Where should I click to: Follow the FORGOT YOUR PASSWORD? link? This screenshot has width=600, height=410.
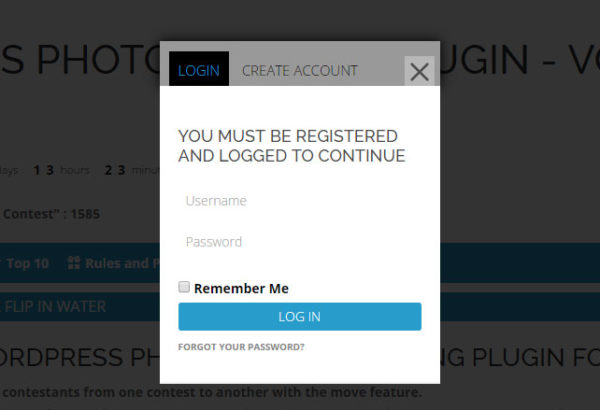click(x=241, y=347)
